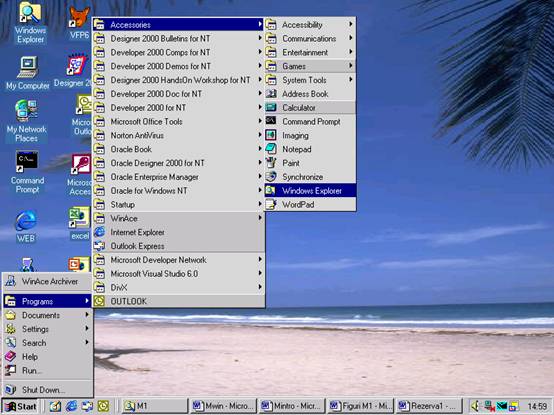Click the volume speaker icon in system tray
Viewport: 554px width, 415px height.
coord(476,406)
